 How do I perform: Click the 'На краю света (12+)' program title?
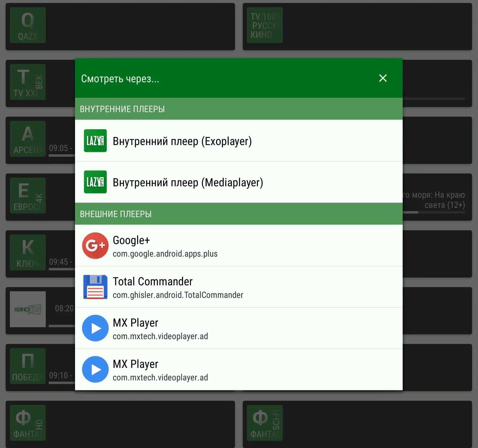tap(434, 200)
